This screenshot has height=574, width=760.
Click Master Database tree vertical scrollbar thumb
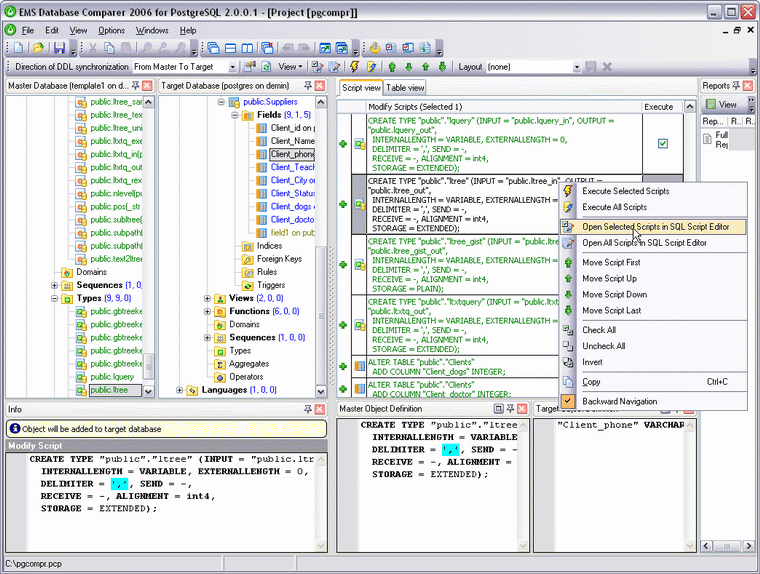[x=149, y=366]
